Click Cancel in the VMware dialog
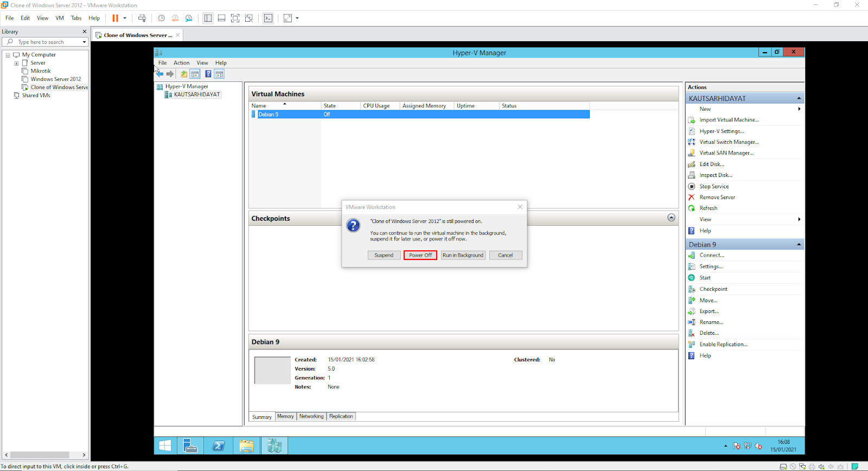Viewport: 868px width, 471px height. (x=506, y=255)
